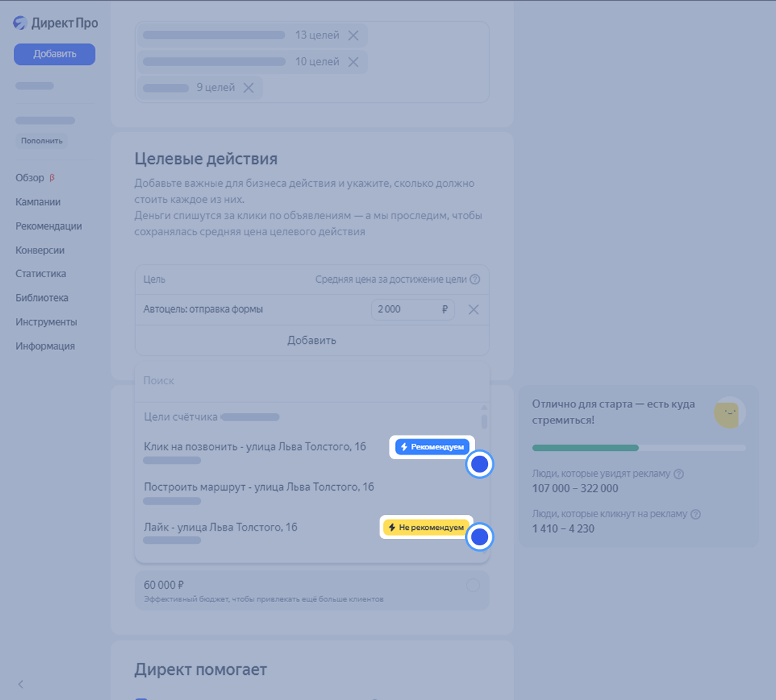Collapse the left sidebar with the chevron
The height and width of the screenshot is (700, 776).
21,684
